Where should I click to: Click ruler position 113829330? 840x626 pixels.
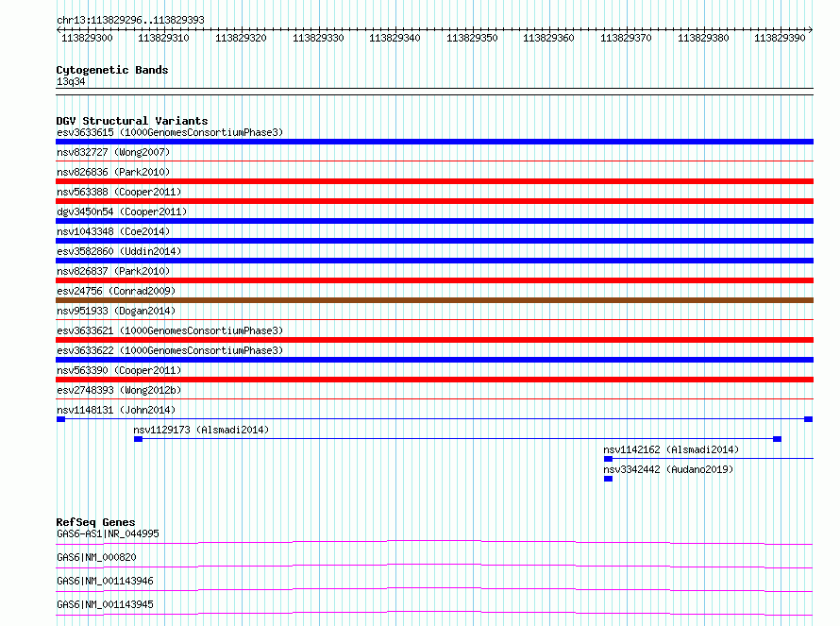[318, 38]
